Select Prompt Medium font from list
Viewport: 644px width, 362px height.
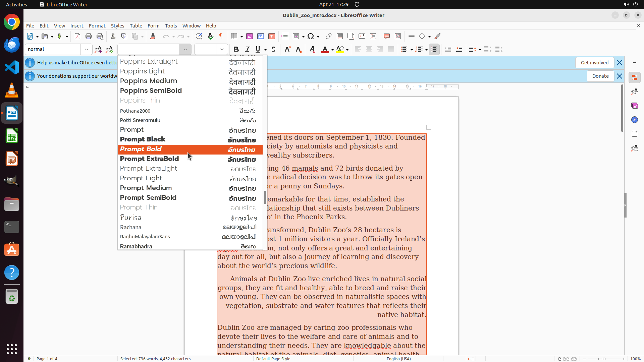pyautogui.click(x=146, y=188)
